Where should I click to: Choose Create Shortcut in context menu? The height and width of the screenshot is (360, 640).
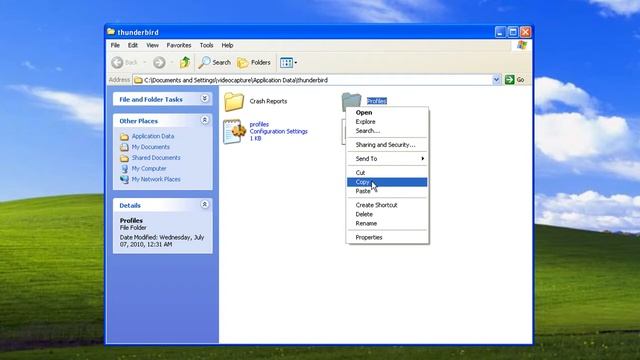pos(387,205)
